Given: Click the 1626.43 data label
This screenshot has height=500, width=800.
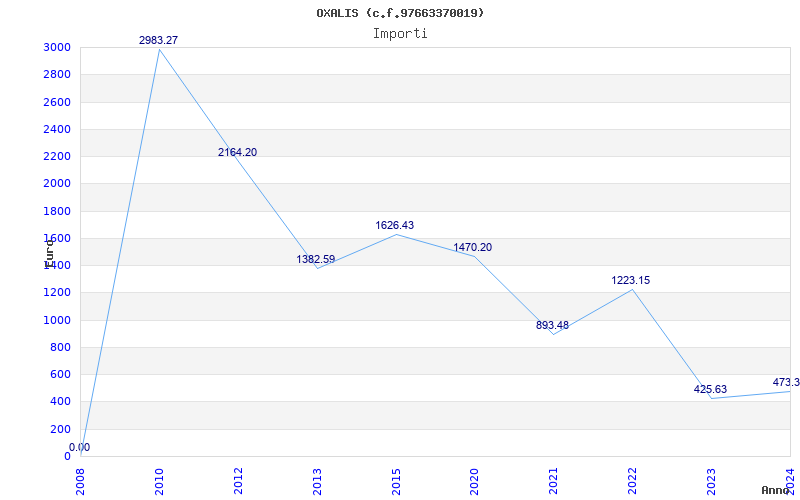Looking at the screenshot, I should point(395,225).
